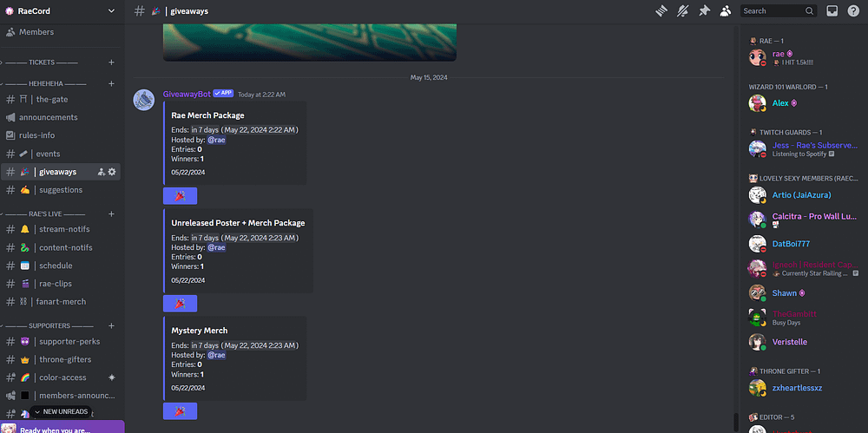
Task: Click create invite icon beside giveaways
Action: [x=102, y=172]
